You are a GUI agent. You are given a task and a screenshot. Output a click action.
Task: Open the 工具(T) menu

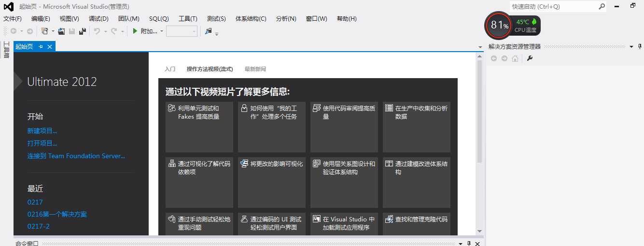(188, 19)
